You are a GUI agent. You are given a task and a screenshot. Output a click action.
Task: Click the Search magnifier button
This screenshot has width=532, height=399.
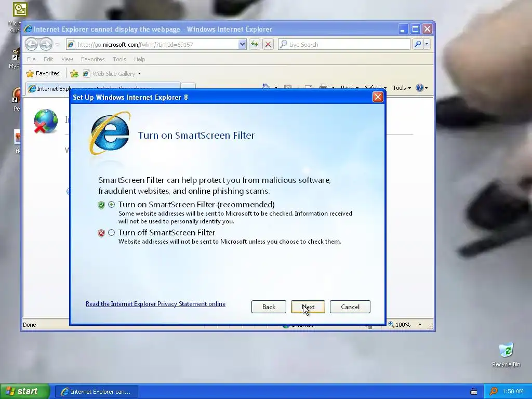pyautogui.click(x=418, y=44)
